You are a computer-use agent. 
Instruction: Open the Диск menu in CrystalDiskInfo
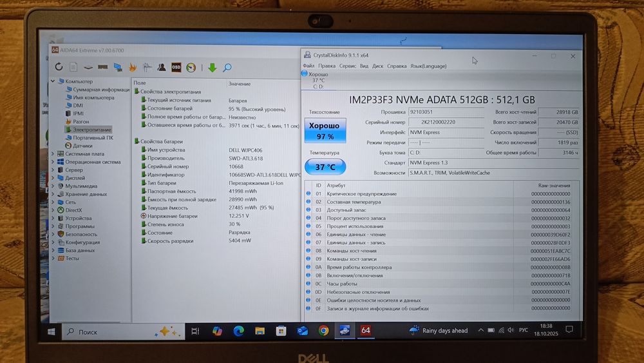377,66
